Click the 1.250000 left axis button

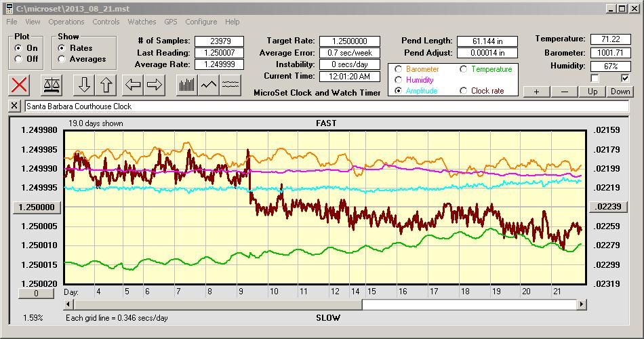pyautogui.click(x=37, y=207)
